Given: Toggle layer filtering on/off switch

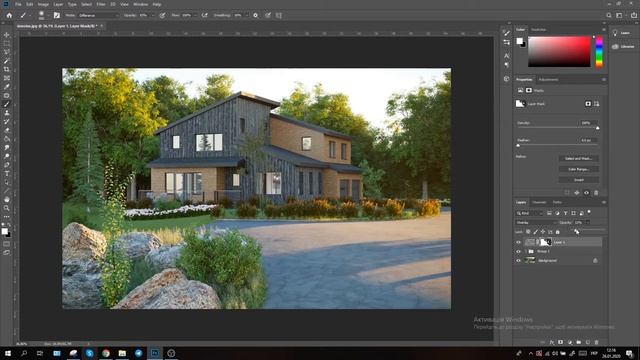Looking at the screenshot, I should pos(589,212).
